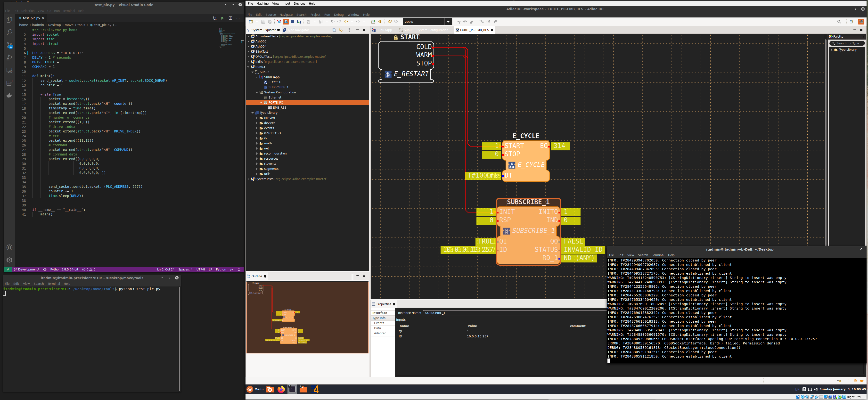Toggle the highlighted orange toolbar button in 4diac
868x400 pixels.
click(285, 22)
